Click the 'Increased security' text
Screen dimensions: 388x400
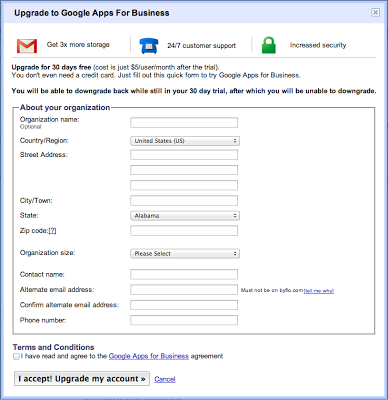318,45
